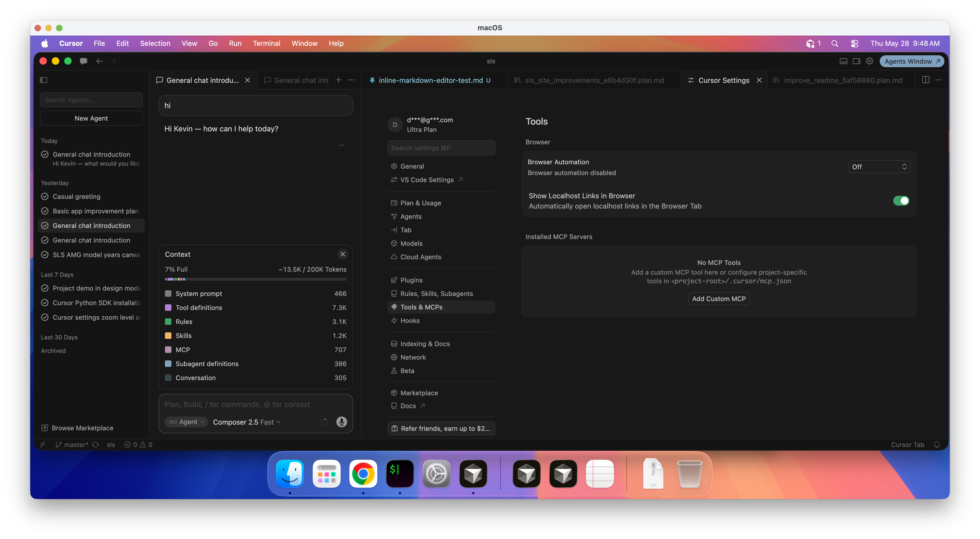The height and width of the screenshot is (539, 980).
Task: Open the Models settings section
Action: coord(441,243)
